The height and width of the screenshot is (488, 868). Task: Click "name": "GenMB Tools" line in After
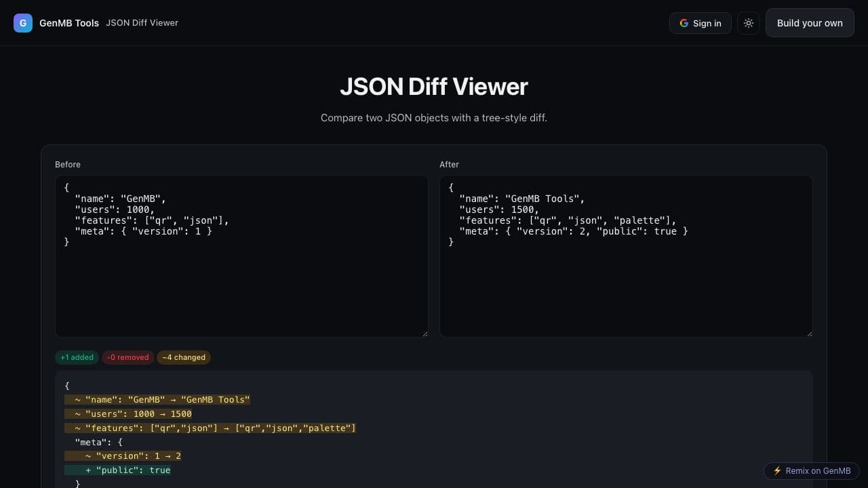(521, 199)
